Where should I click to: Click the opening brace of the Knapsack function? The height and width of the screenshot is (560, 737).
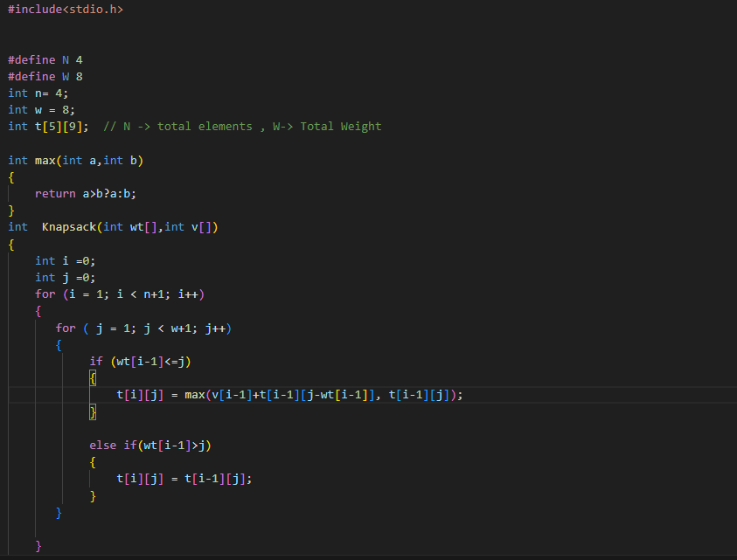tap(11, 245)
